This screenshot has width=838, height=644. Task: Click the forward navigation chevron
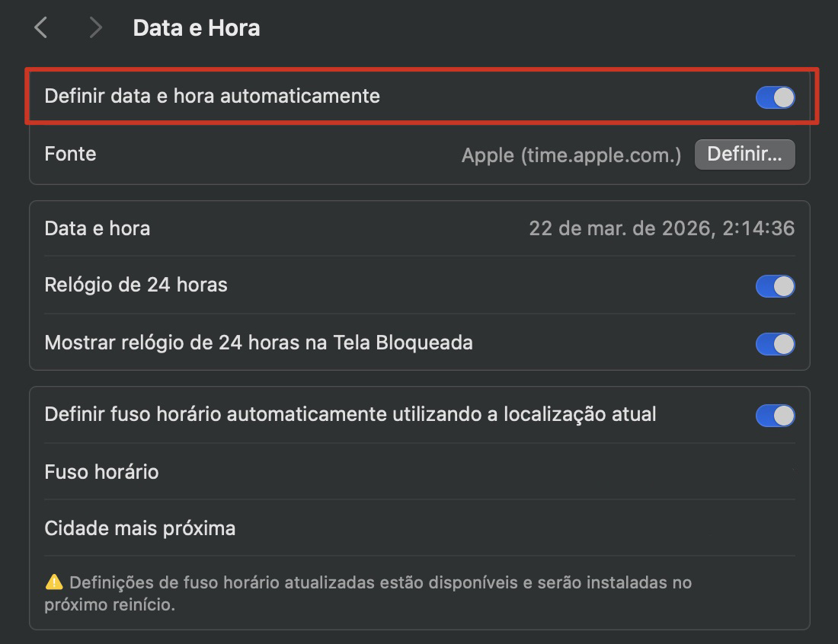[94, 27]
